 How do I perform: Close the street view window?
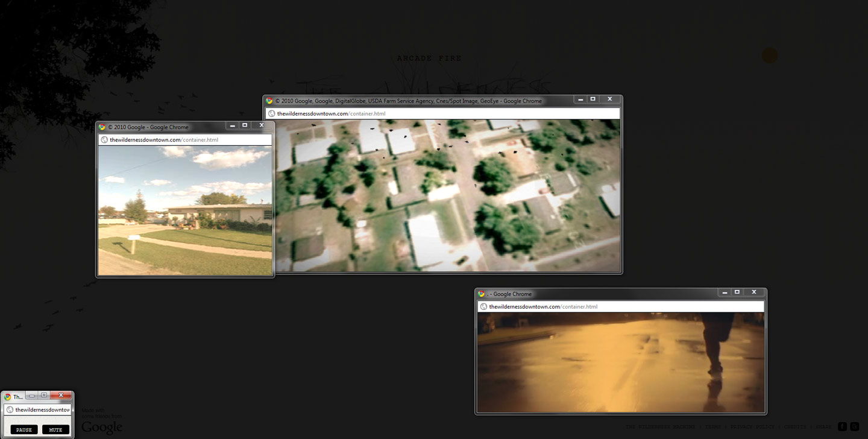[262, 125]
